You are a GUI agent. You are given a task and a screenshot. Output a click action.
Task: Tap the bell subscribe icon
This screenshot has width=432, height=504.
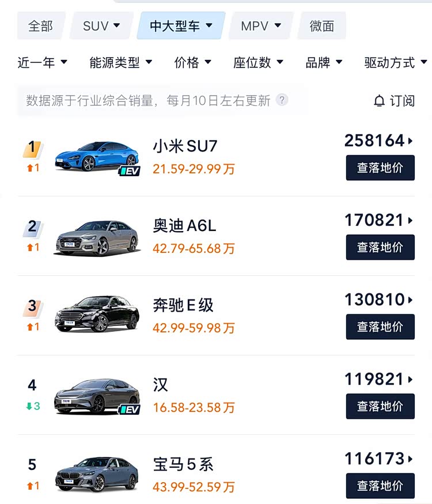pos(379,101)
